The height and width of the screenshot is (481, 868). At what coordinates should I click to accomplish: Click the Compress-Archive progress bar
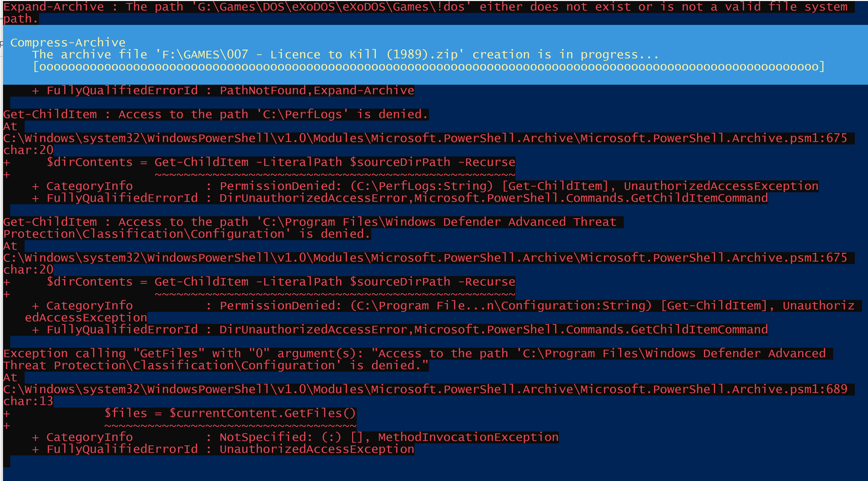(429, 67)
